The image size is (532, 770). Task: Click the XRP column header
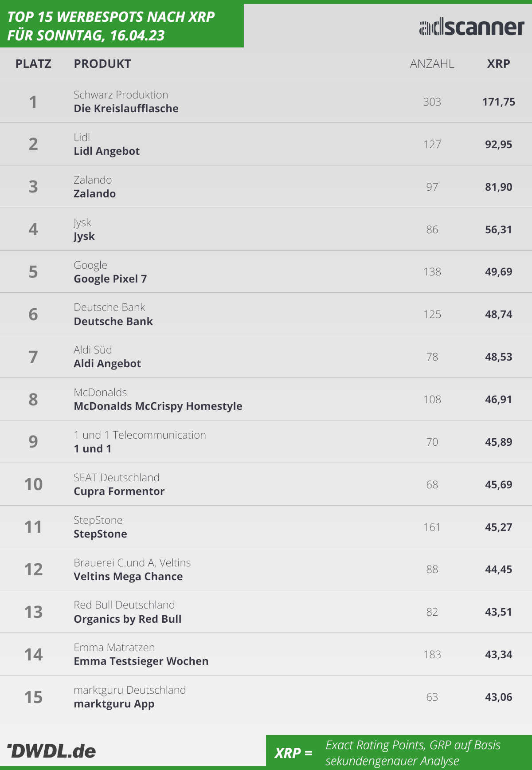(499, 64)
